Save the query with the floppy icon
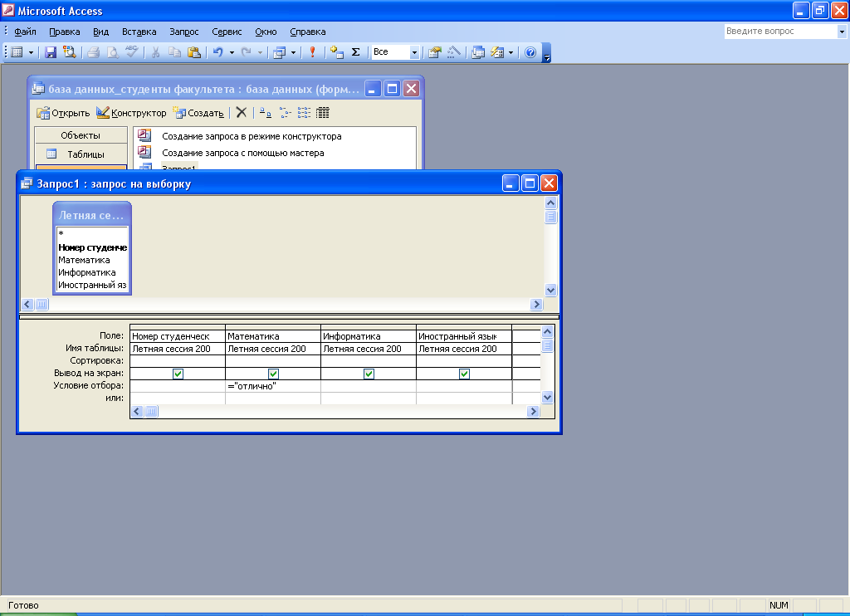850x616 pixels. [51, 52]
